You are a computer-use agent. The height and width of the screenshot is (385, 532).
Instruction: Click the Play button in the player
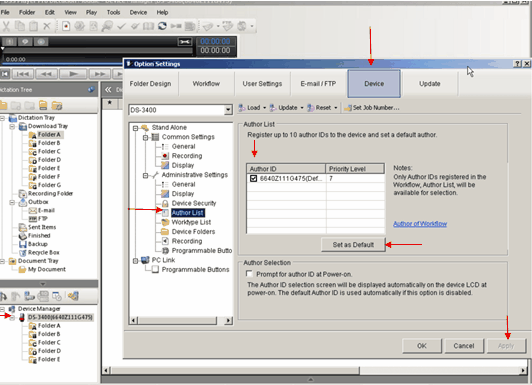[x=73, y=74]
